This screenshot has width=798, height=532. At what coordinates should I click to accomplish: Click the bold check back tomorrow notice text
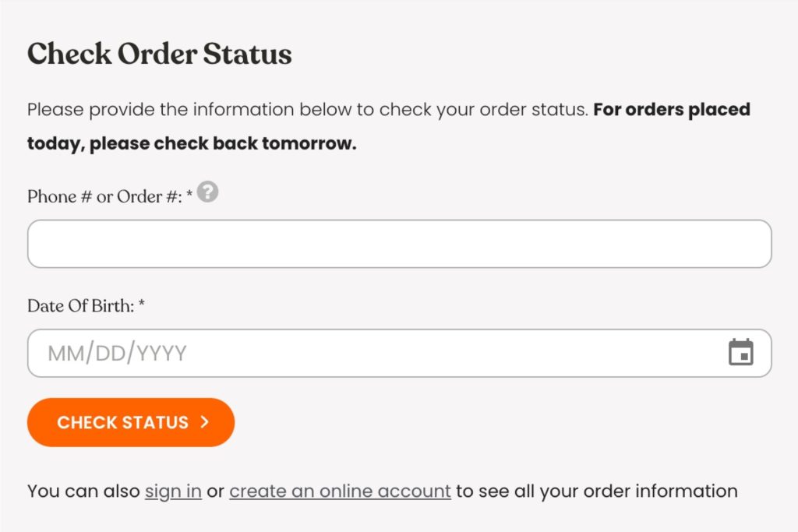191,143
